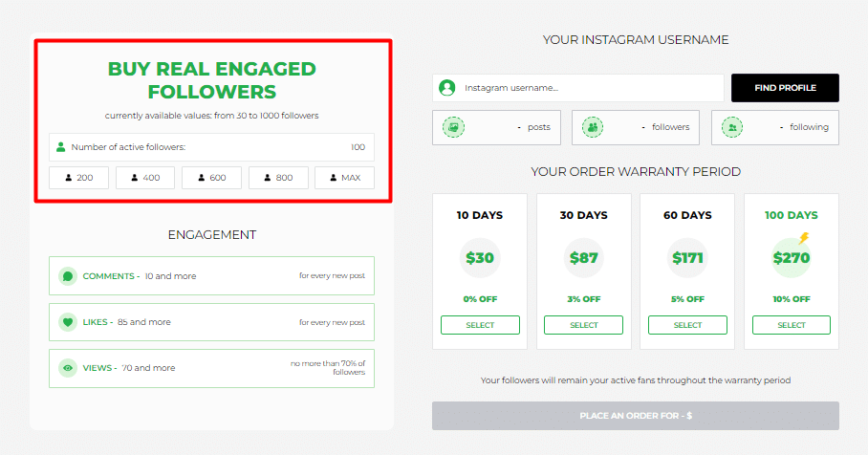868x455 pixels.
Task: Choose the 400 followers preset
Action: point(145,178)
